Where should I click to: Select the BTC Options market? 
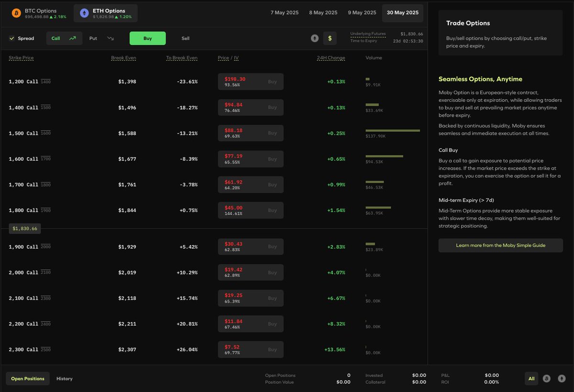click(39, 13)
